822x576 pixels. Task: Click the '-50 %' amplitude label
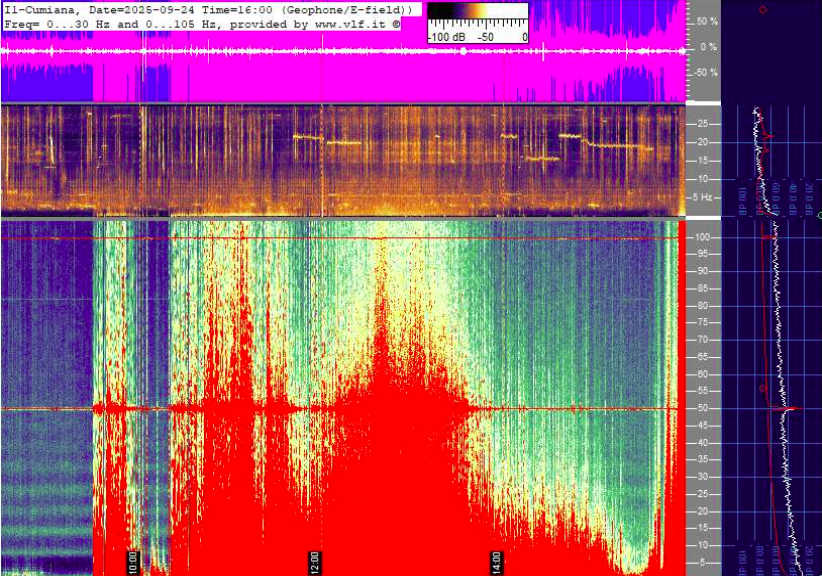pyautogui.click(x=706, y=72)
